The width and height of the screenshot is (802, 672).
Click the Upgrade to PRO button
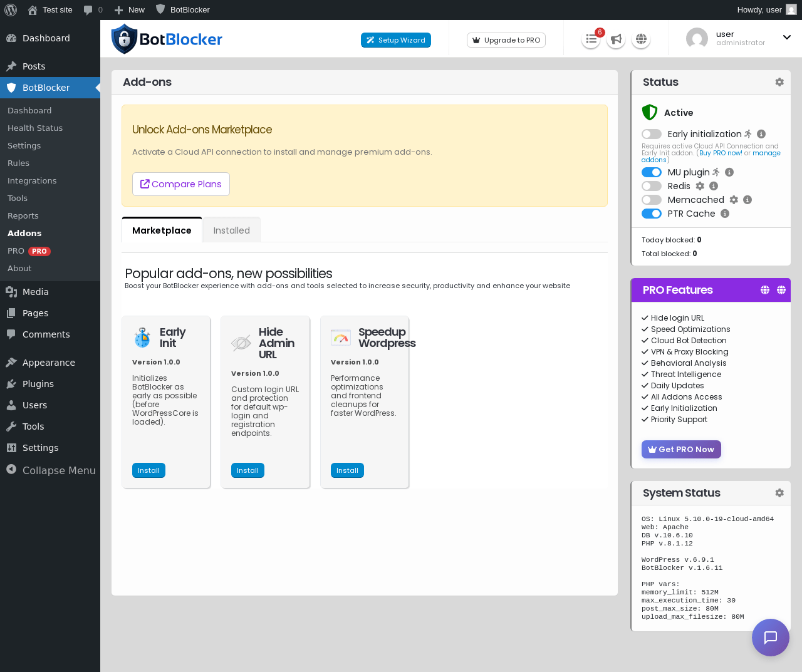coord(506,40)
